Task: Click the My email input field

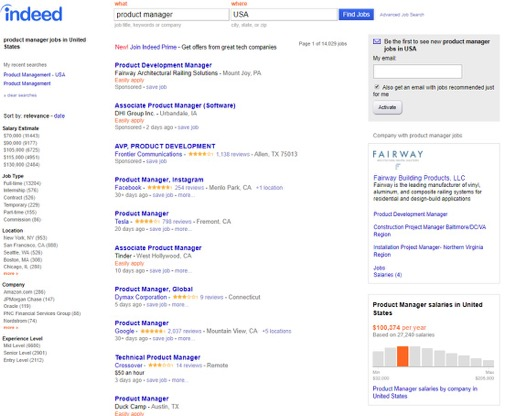Action: pos(417,71)
